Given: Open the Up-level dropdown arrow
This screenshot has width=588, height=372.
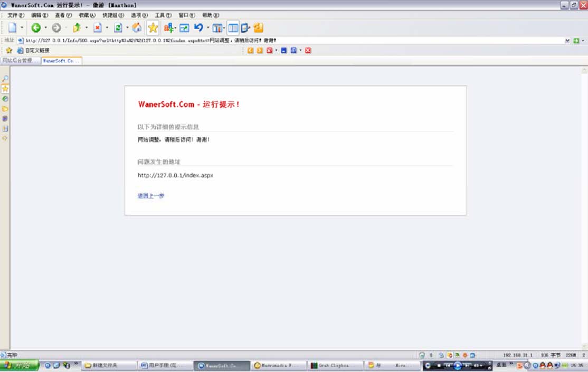Looking at the screenshot, I should (86, 28).
